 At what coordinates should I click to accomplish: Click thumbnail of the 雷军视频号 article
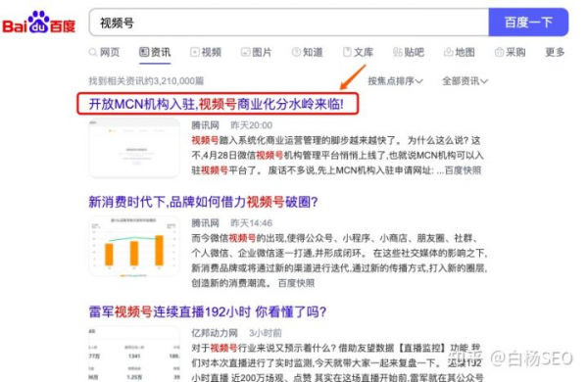point(134,354)
